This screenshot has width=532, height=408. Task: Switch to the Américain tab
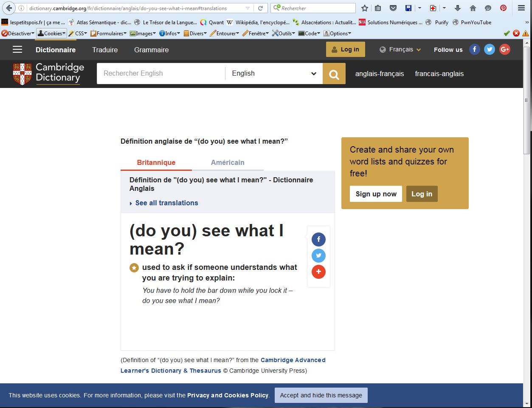pyautogui.click(x=228, y=162)
